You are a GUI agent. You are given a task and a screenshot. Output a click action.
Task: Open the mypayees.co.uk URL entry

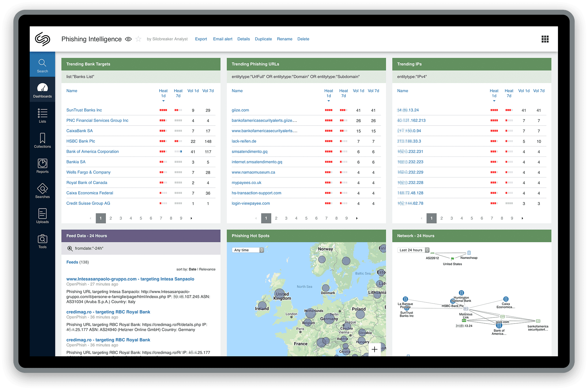point(247,183)
